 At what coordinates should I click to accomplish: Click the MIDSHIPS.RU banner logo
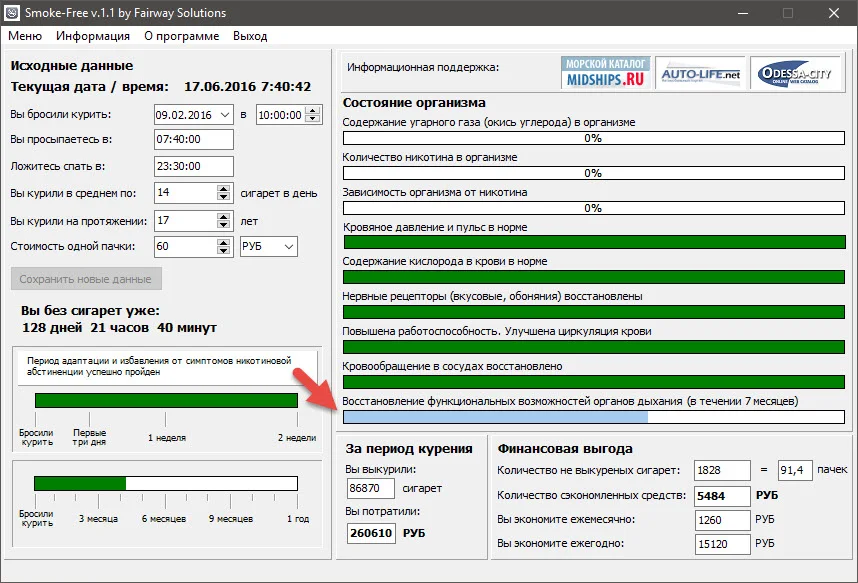(606, 72)
